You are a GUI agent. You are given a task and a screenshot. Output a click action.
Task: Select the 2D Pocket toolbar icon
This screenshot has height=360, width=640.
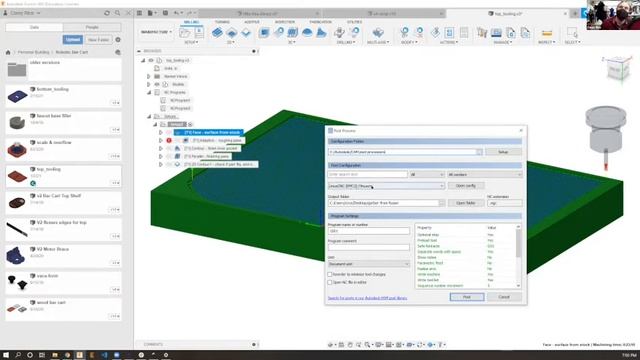pos(232,33)
